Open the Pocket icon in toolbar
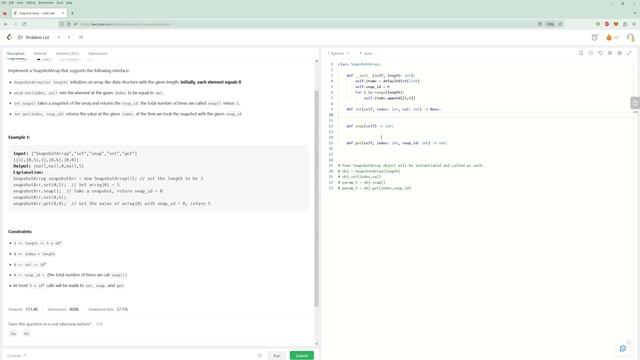 pyautogui.click(x=598, y=24)
